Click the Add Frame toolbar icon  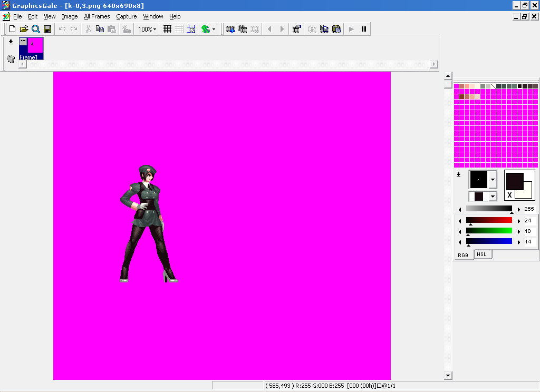pyautogui.click(x=230, y=29)
